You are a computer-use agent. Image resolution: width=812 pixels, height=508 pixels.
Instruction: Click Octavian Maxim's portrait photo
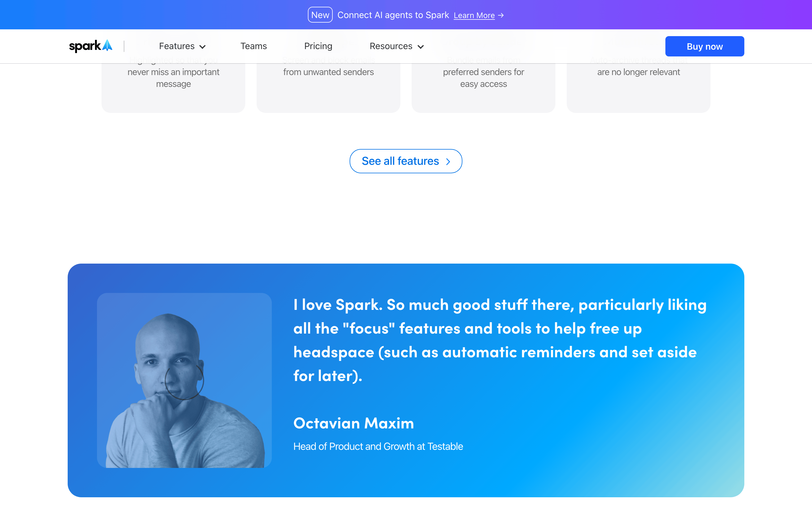pos(184,380)
